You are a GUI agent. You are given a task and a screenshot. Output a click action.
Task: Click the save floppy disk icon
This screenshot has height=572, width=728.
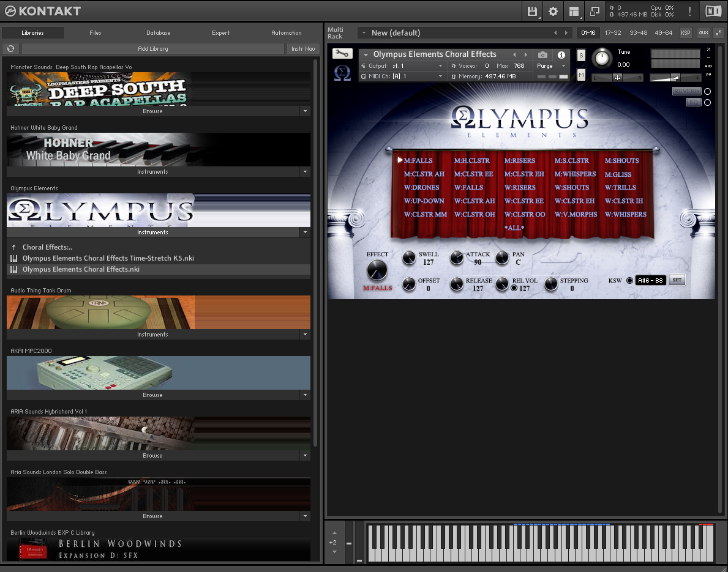[532, 11]
